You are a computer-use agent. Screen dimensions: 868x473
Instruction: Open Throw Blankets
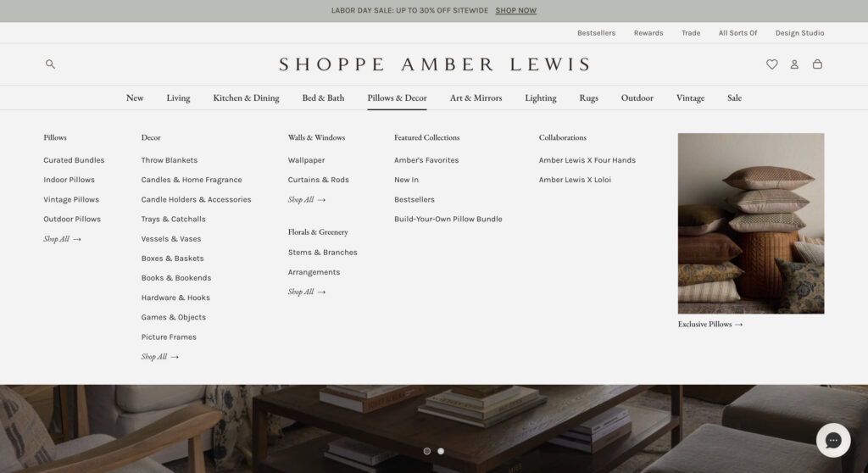click(x=169, y=160)
